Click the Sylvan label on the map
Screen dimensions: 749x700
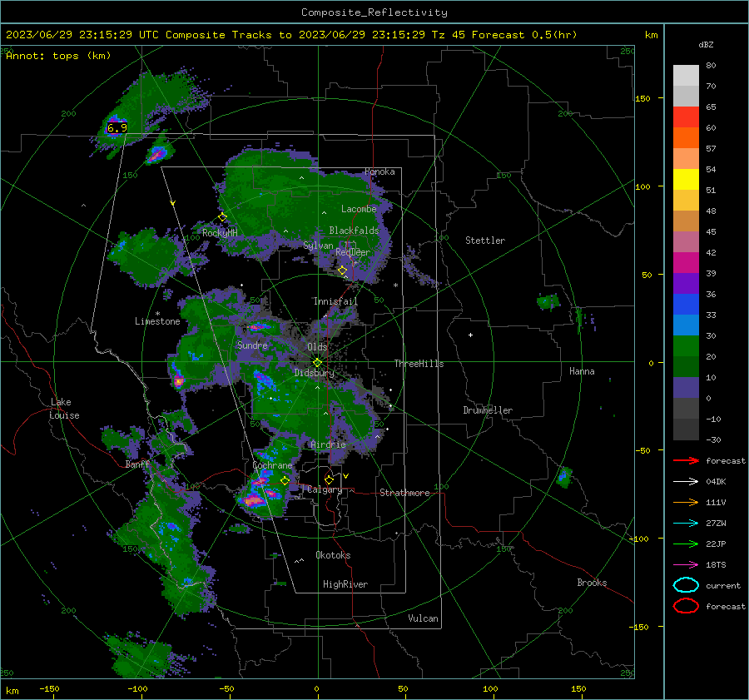(x=318, y=246)
